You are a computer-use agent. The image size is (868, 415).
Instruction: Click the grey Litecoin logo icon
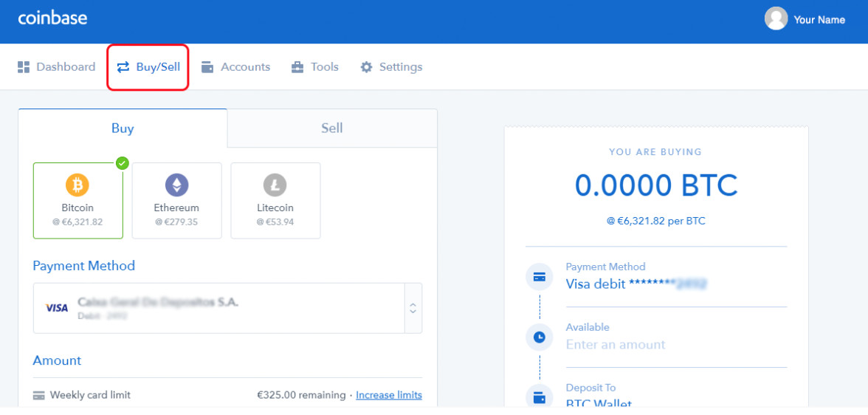tap(275, 185)
